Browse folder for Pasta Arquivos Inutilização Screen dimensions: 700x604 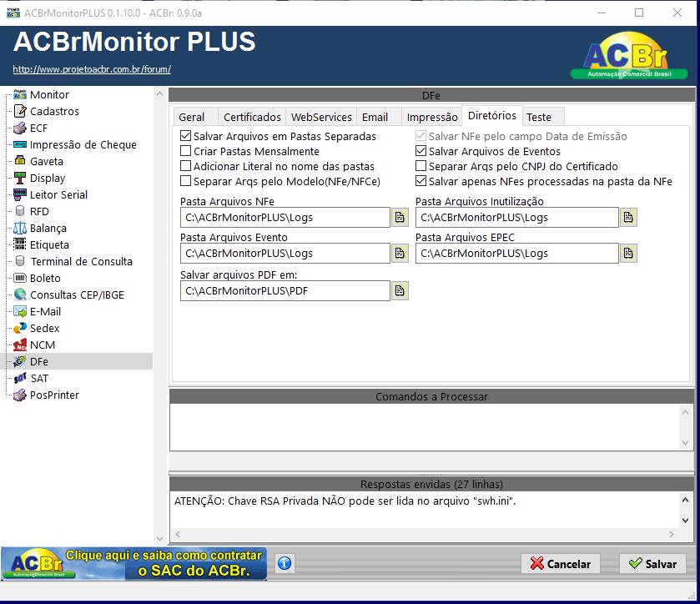tap(628, 218)
